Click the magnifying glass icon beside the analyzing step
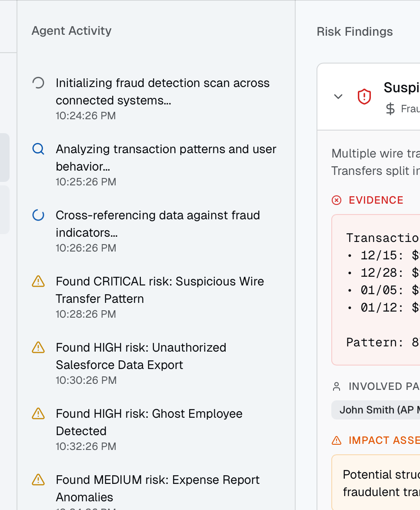Image resolution: width=420 pixels, height=510 pixels. coord(38,149)
